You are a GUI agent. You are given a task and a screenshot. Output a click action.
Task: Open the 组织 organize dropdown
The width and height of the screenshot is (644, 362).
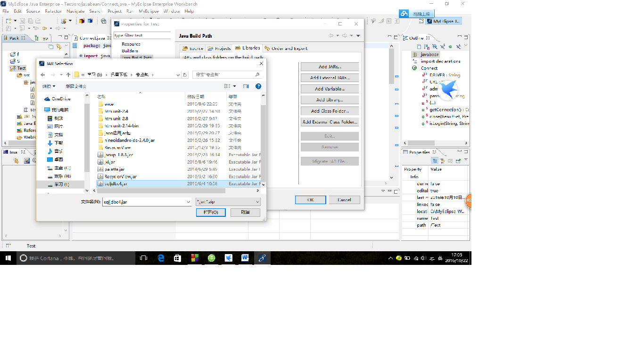click(49, 86)
